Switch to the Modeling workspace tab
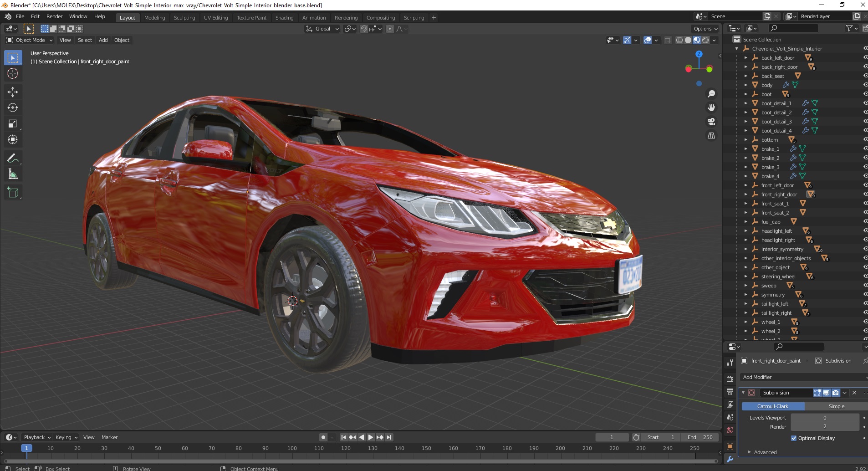This screenshot has width=868, height=471. [x=154, y=18]
